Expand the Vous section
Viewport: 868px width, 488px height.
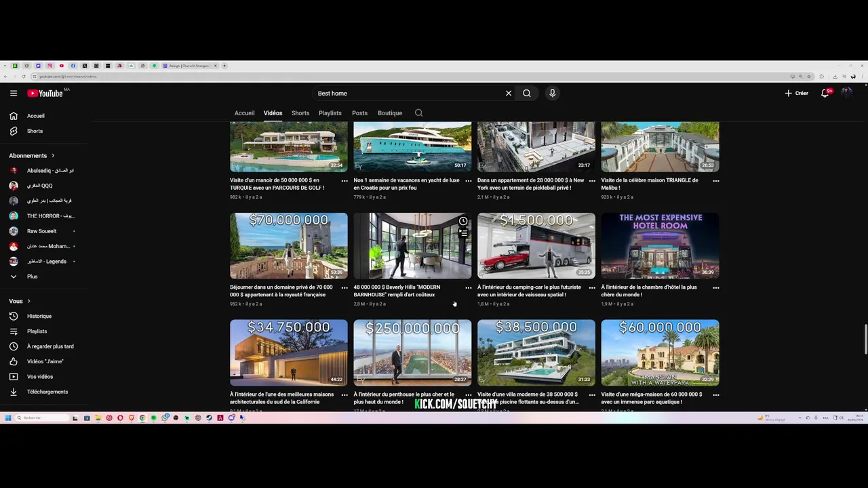point(20,301)
